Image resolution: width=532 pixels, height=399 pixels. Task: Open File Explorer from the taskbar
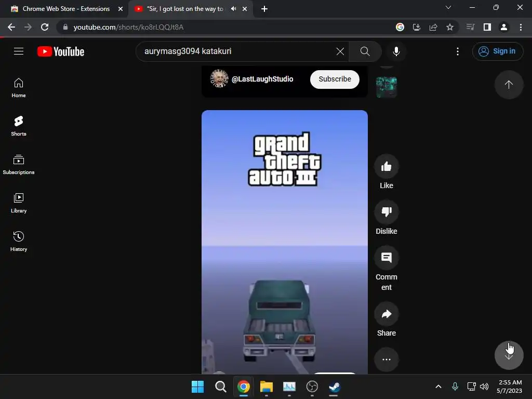coord(267,387)
